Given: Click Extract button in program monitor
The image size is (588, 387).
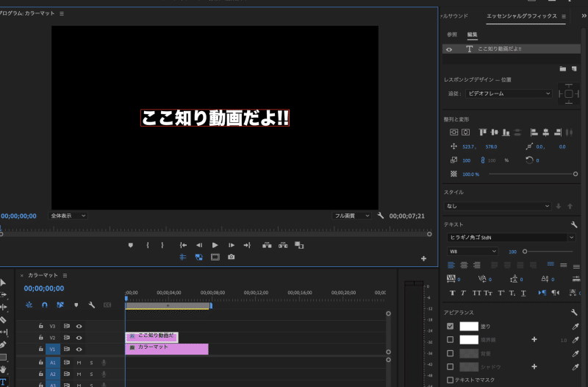Looking at the screenshot, I should coord(283,245).
